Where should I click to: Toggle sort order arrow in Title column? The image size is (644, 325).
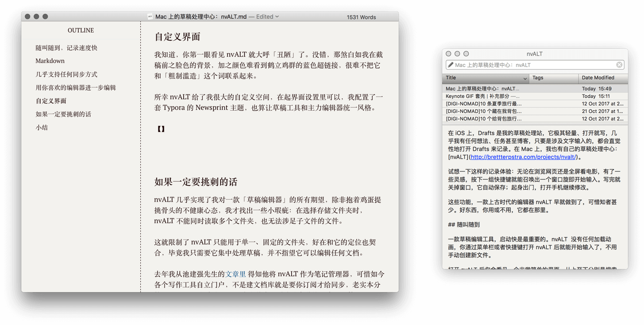[x=525, y=78]
